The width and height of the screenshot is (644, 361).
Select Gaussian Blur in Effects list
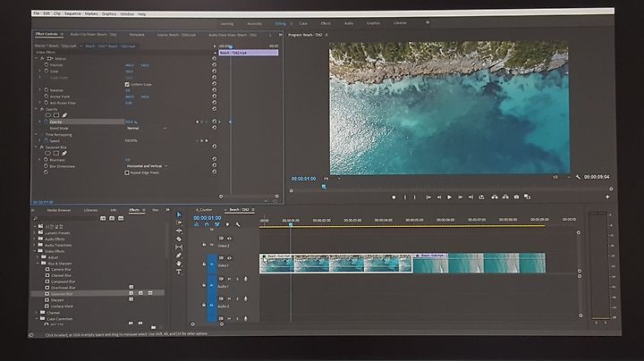click(62, 294)
